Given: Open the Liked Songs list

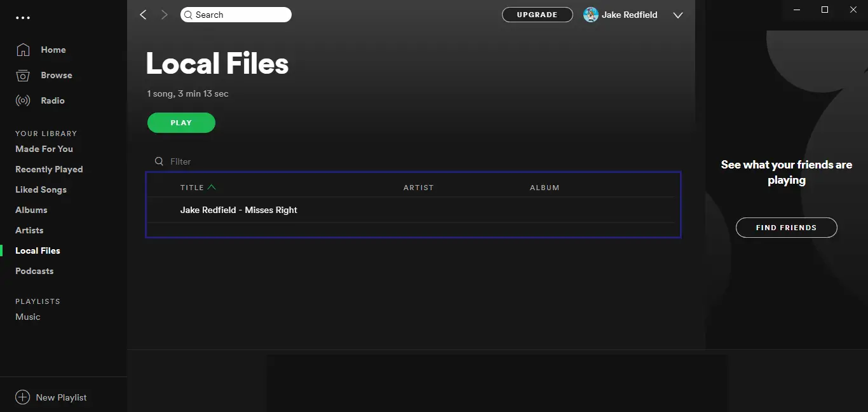Looking at the screenshot, I should (x=41, y=189).
